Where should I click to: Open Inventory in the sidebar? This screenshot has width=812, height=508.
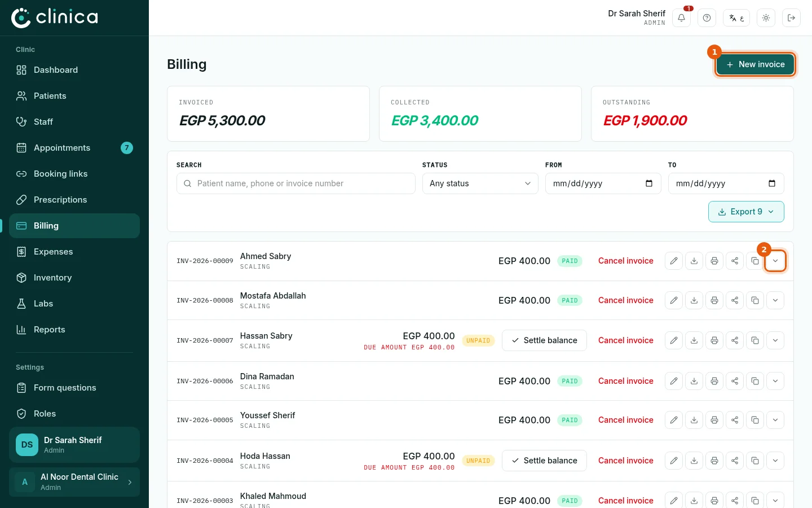[74, 278]
